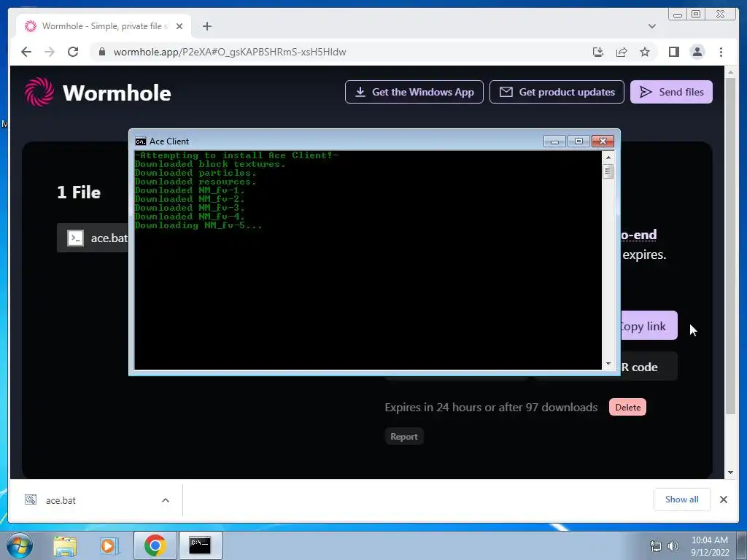Click the volume speaker tray icon
This screenshot has width=747, height=560.
[x=673, y=546]
